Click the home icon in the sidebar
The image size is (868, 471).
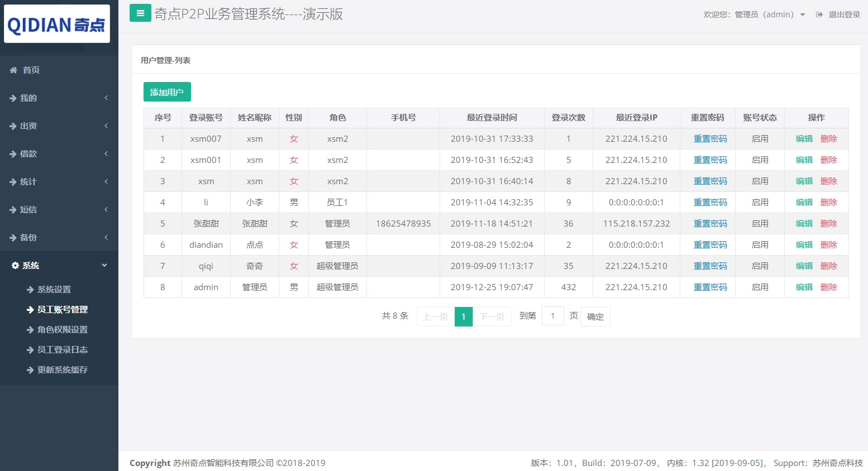[x=13, y=70]
